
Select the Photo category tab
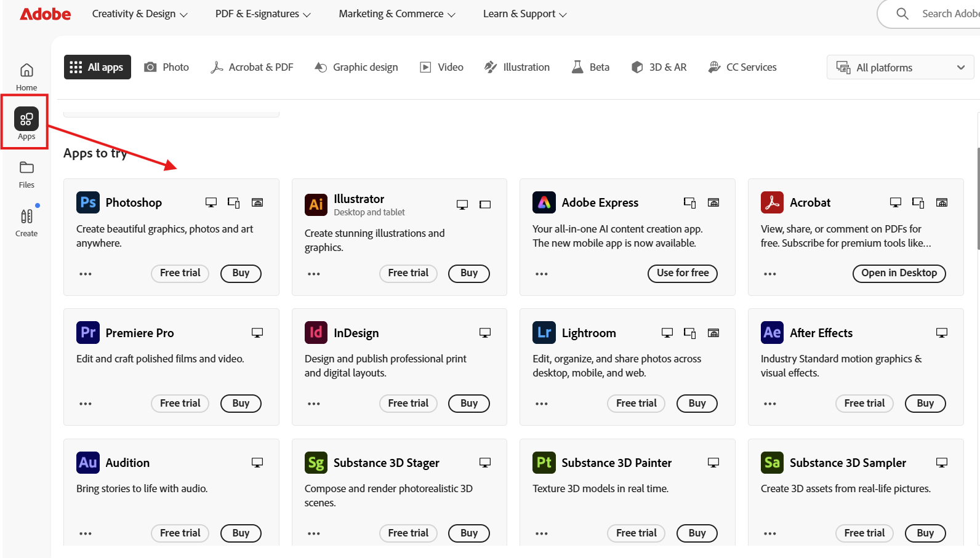click(x=167, y=67)
